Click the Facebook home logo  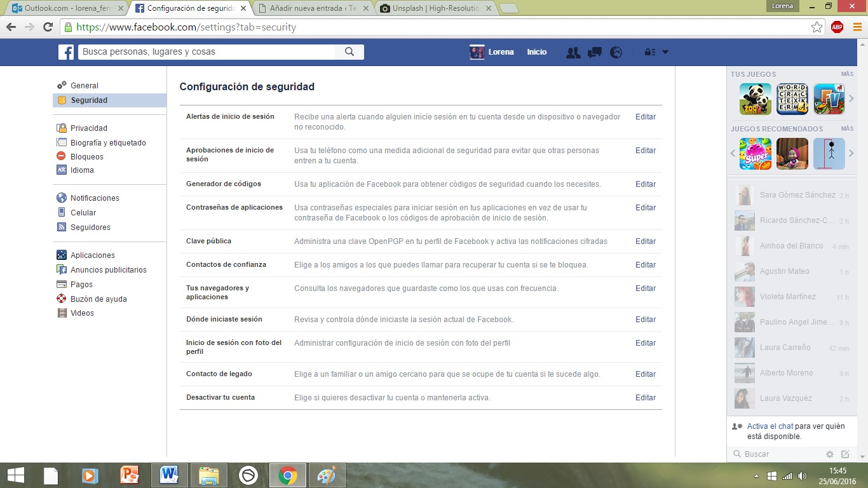pyautogui.click(x=66, y=51)
